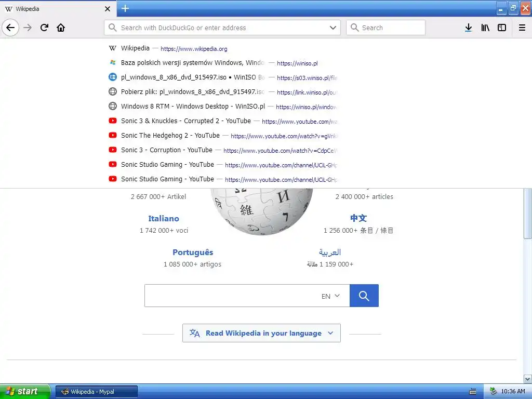Viewport: 532px width, 399px height.
Task: Pick Windows 8 RTM - Windows Desktop suggestion
Action: point(222,107)
